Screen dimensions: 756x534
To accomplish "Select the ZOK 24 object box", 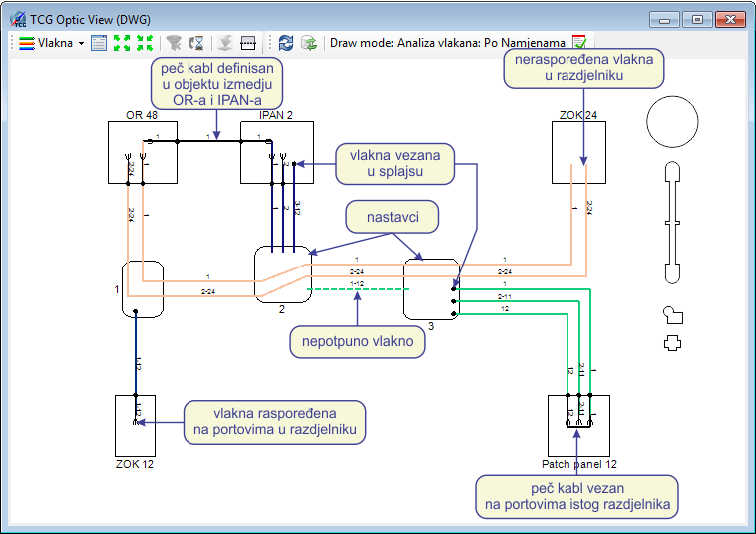I will pos(578,152).
